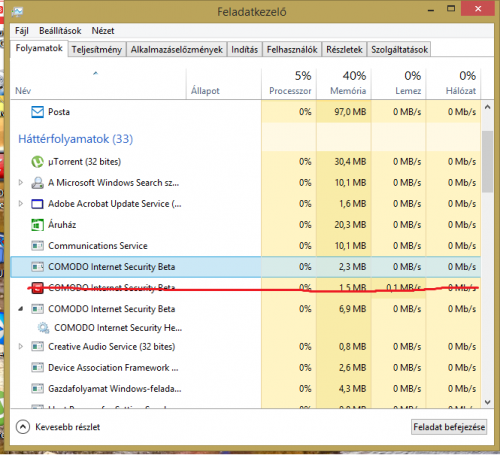Screen dimensions: 500x455
Task: Select Device Association Framework ... process name
Action: coord(113,368)
